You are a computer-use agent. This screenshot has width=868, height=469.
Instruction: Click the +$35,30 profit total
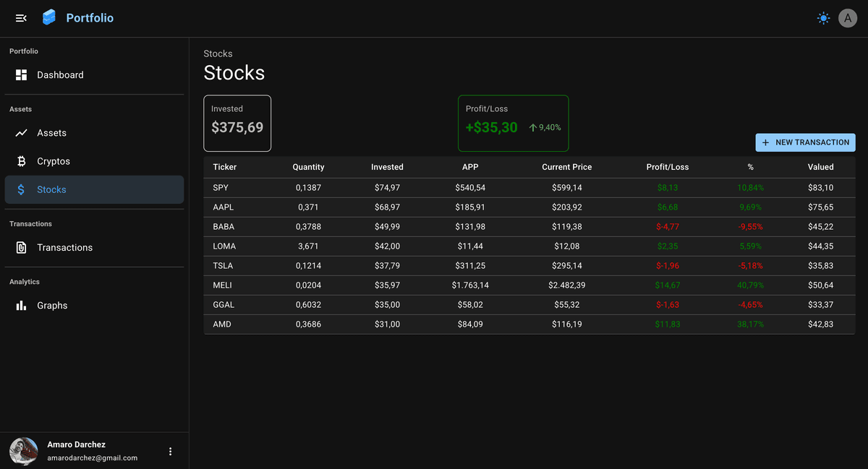click(x=492, y=128)
